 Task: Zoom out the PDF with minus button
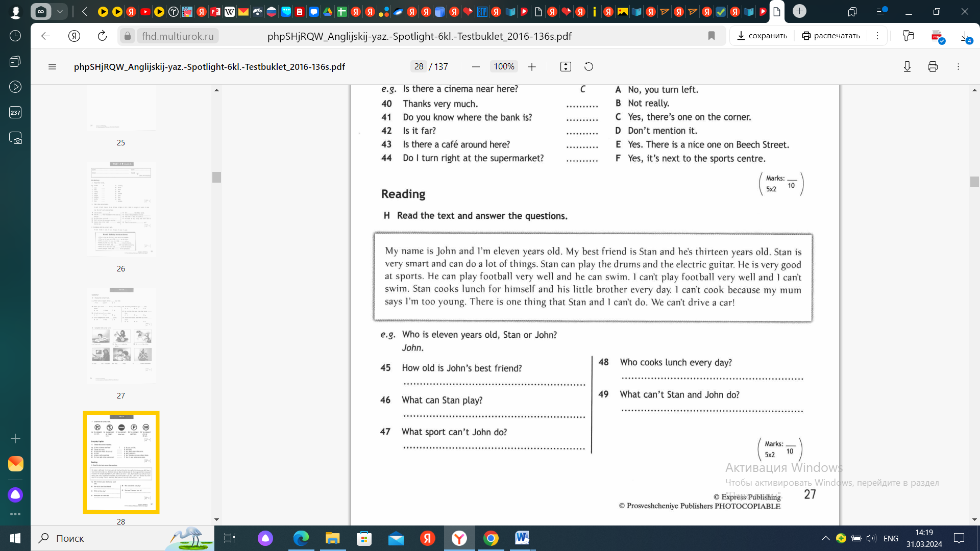(x=476, y=67)
